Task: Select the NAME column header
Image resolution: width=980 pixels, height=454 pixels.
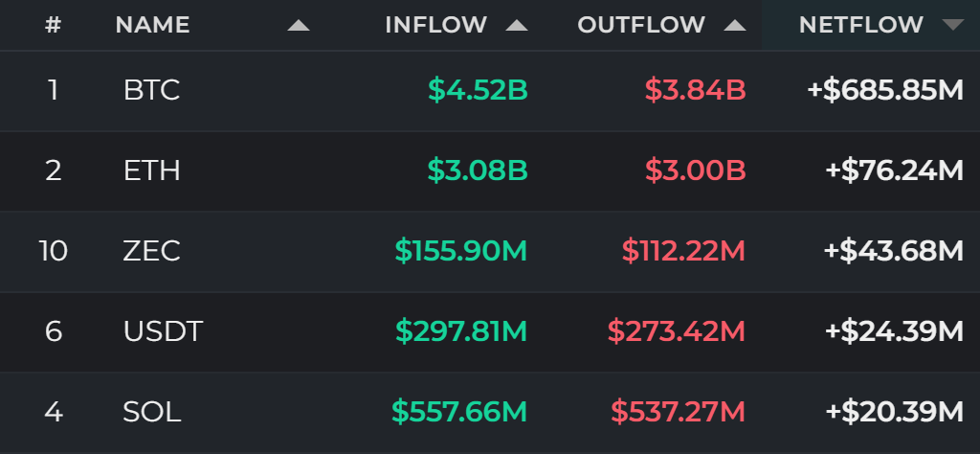Action: pos(152,25)
